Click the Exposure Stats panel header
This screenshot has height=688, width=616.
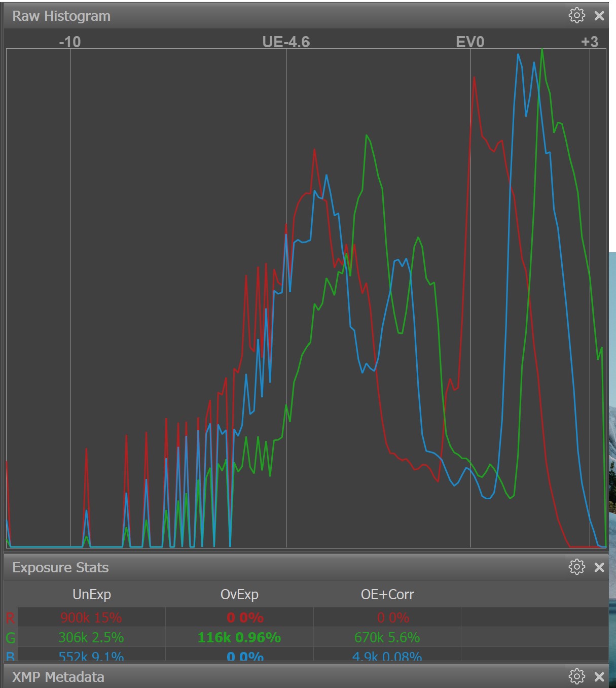click(60, 567)
